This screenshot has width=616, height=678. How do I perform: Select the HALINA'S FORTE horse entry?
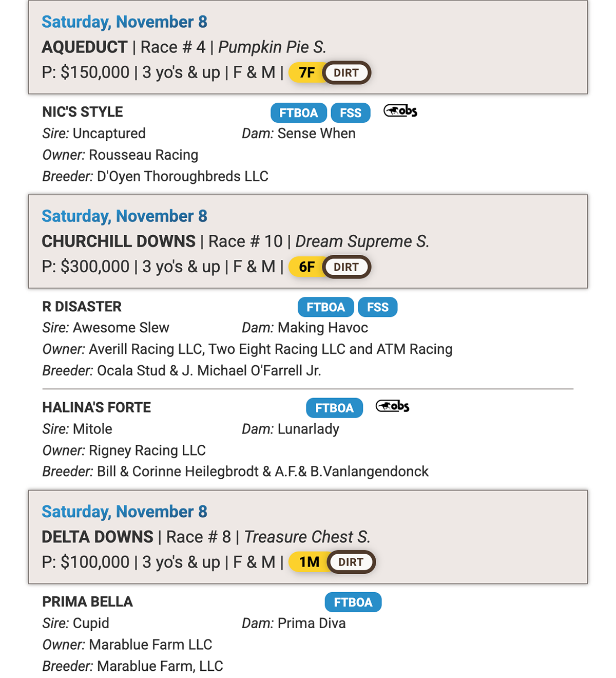pos(97,407)
